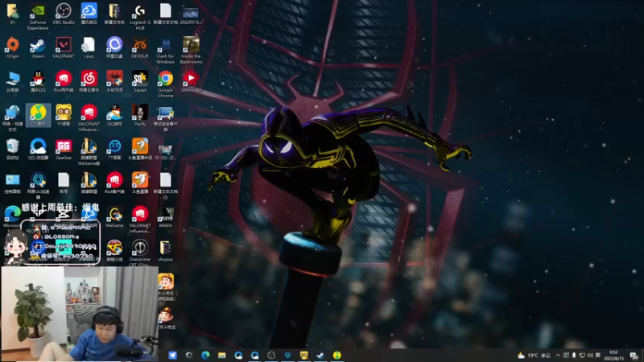Launch the Squad game shortcut

[139, 82]
